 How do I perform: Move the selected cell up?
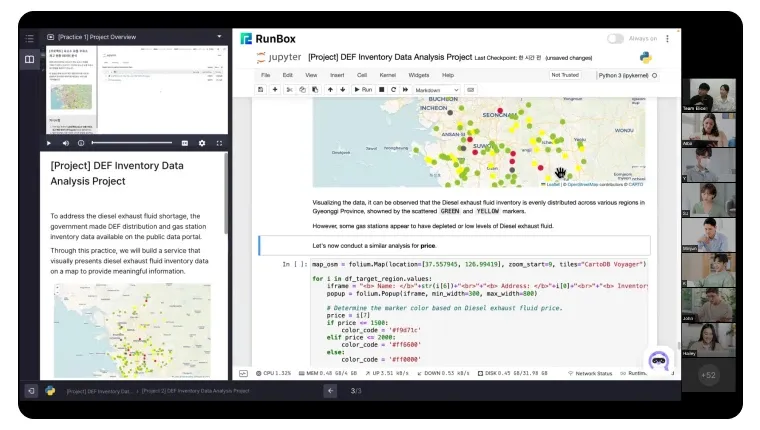click(x=329, y=90)
